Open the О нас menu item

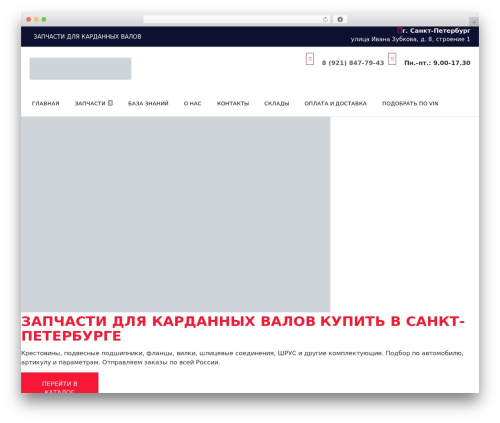(x=193, y=103)
